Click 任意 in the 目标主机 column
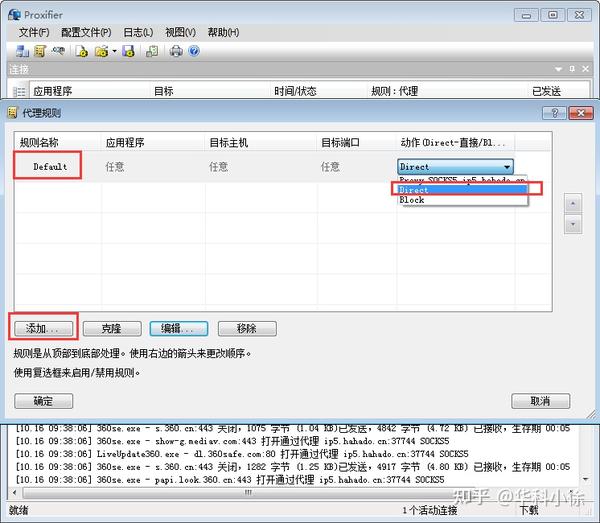The image size is (600, 523). [218, 167]
